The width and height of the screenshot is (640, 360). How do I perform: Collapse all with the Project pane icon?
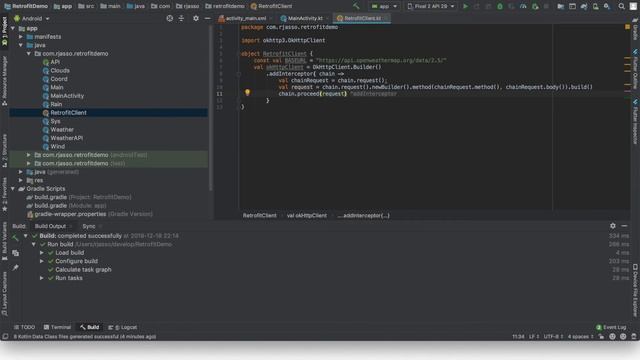tap(181, 18)
